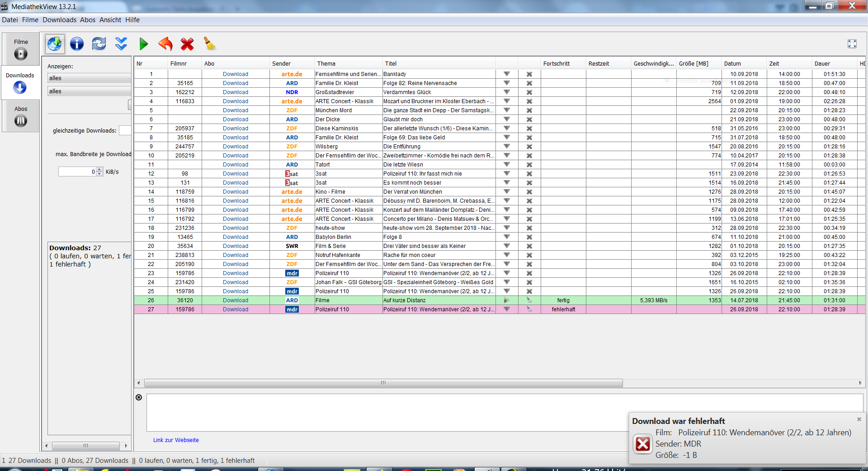Start all downloads with the double chevron icon
Viewport: 868px width, 471px height.
coord(121,44)
